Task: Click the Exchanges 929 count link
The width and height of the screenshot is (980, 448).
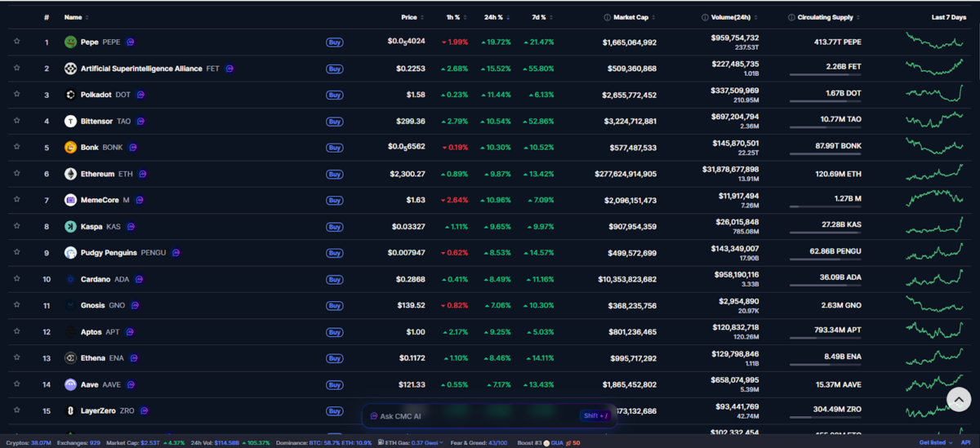Action: [78, 443]
